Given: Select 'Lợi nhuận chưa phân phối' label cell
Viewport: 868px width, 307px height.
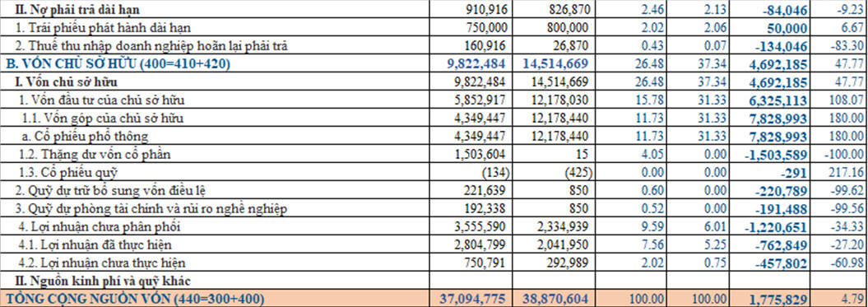Looking at the screenshot, I should (215, 226).
